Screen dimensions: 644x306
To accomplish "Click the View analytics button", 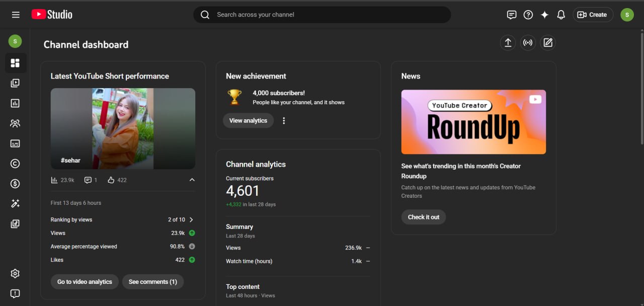I will (x=248, y=121).
